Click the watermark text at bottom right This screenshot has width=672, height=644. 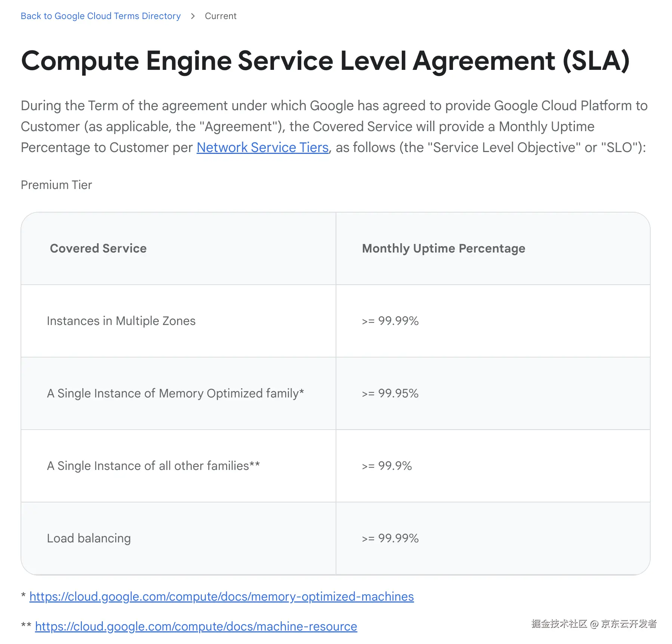(594, 623)
